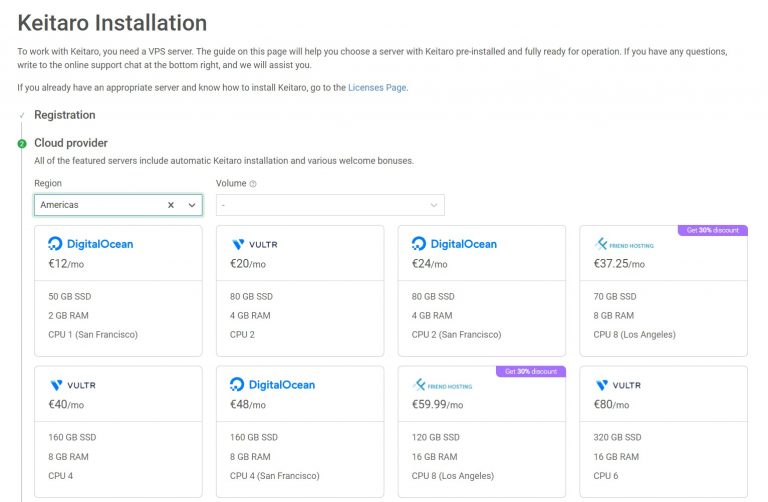Click the Volume field label
The width and height of the screenshot is (768, 502).
pyautogui.click(x=231, y=184)
